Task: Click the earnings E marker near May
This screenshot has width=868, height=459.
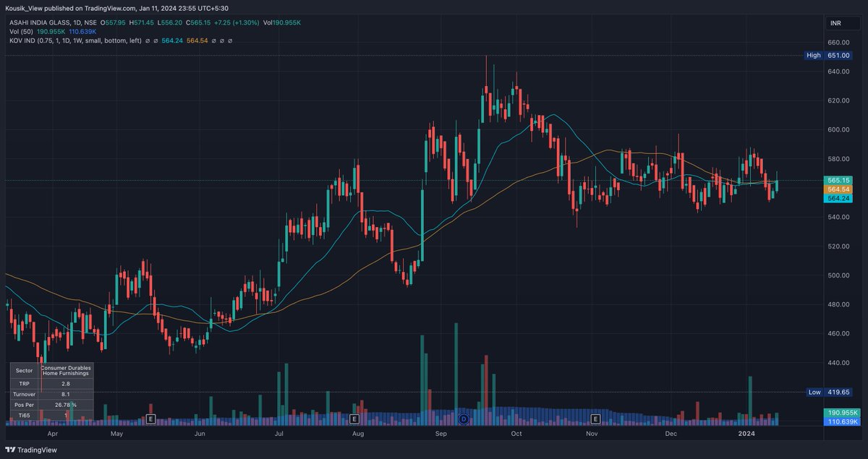Action: 150,419
